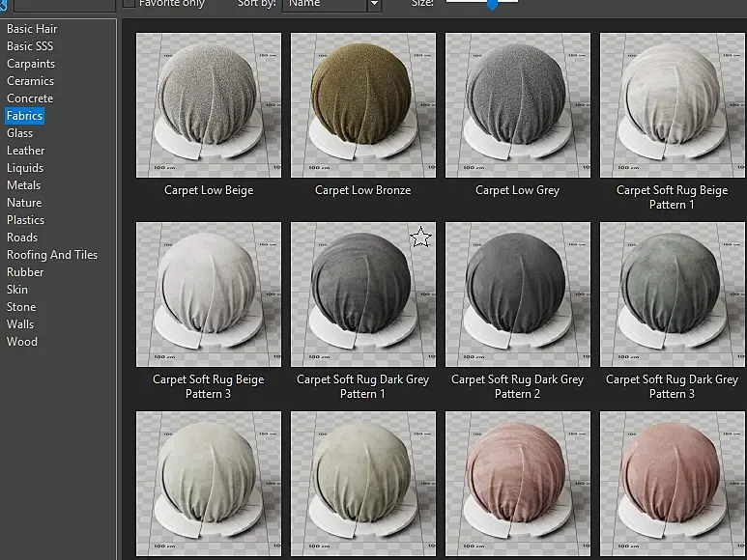Click Carpet Soft Rug Dark Grey Pattern 2 label
The height and width of the screenshot is (560, 747).
click(517, 386)
